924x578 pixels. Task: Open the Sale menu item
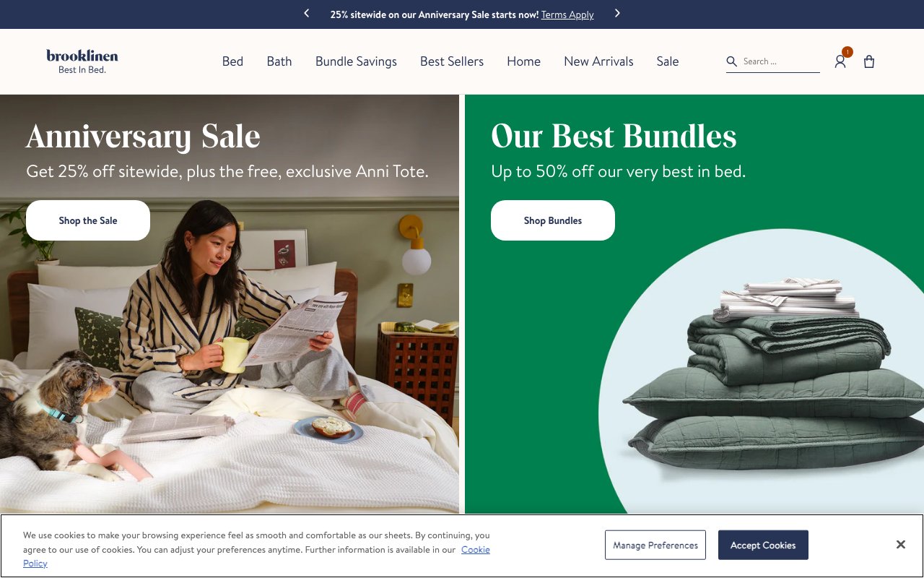[668, 61]
